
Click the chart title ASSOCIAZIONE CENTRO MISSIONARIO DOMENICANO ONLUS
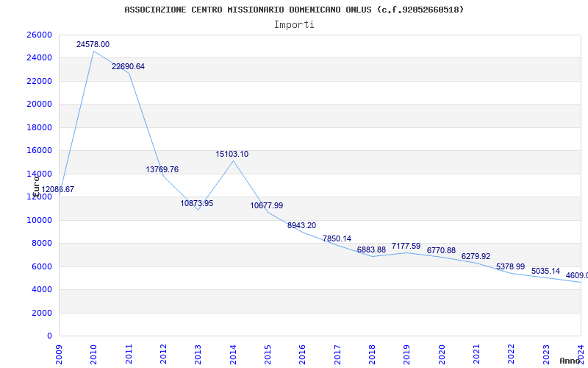coord(294,10)
